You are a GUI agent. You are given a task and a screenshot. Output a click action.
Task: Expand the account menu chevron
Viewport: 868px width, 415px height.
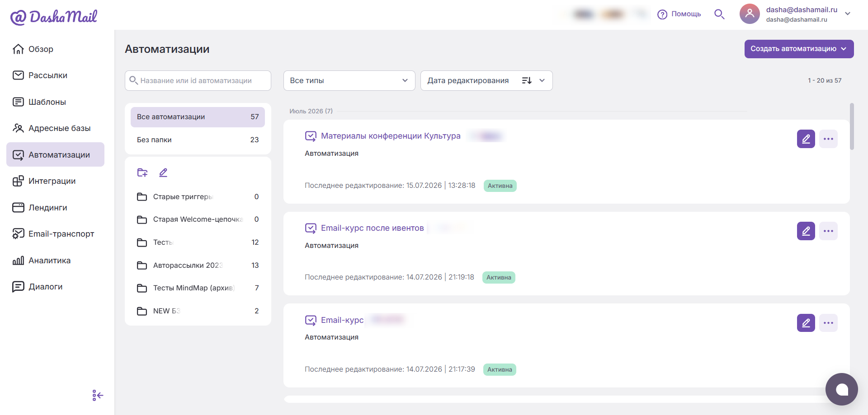848,14
